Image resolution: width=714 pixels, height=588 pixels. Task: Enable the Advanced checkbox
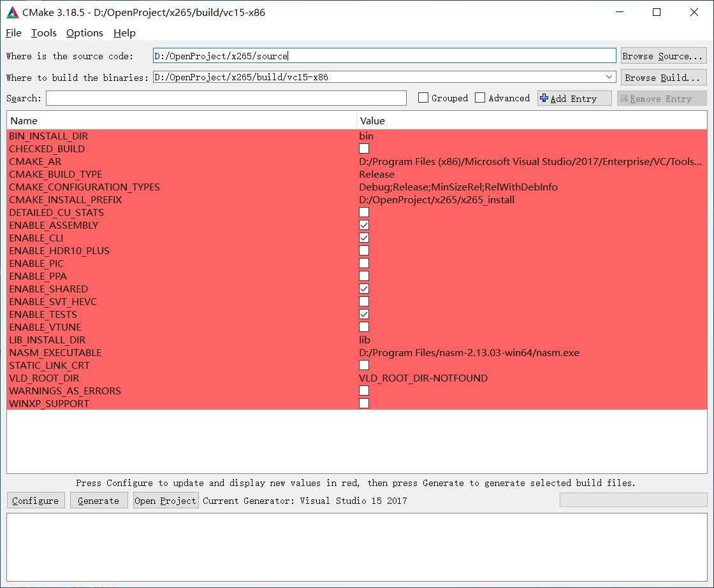480,98
